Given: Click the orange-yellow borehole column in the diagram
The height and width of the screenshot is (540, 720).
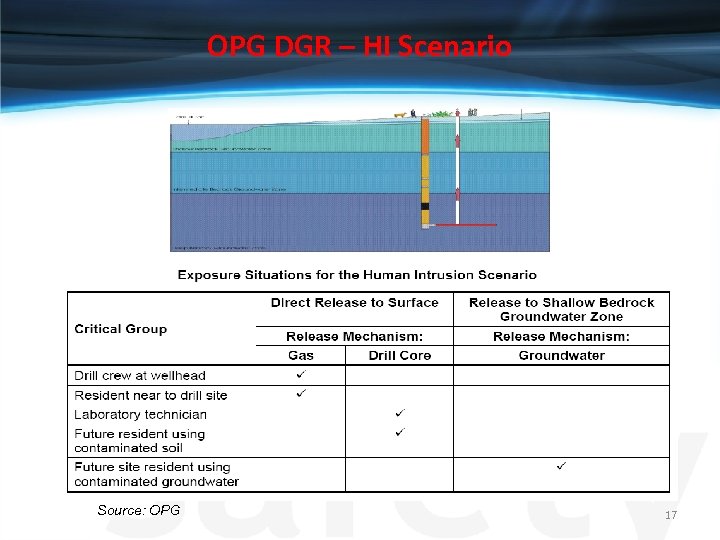Looking at the screenshot, I should coord(425,173).
